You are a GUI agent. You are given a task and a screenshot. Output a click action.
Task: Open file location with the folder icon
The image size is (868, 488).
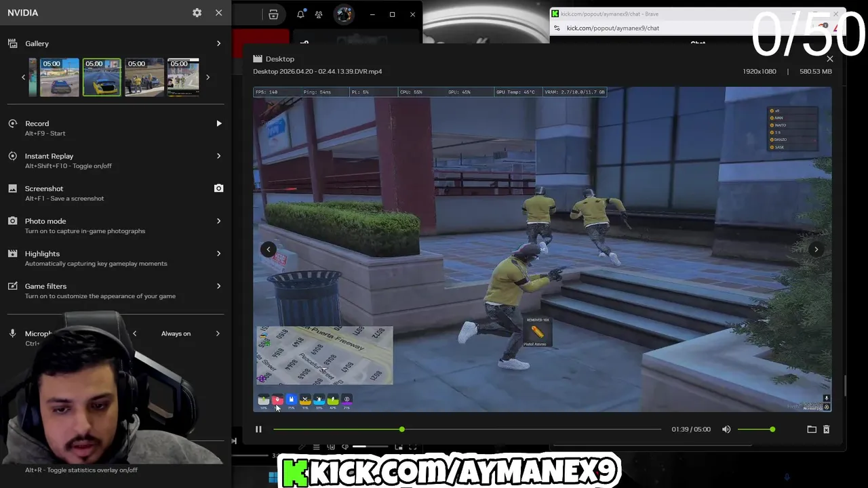tap(812, 429)
